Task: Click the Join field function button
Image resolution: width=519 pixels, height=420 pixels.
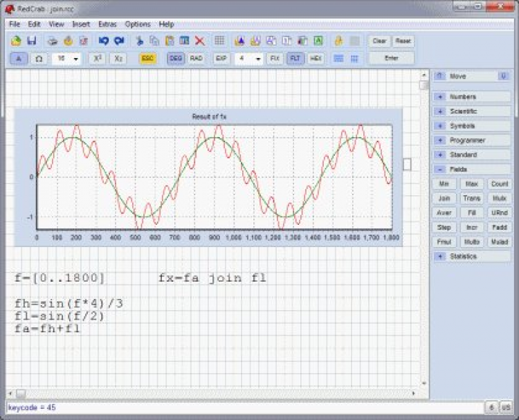Action: pyautogui.click(x=444, y=199)
